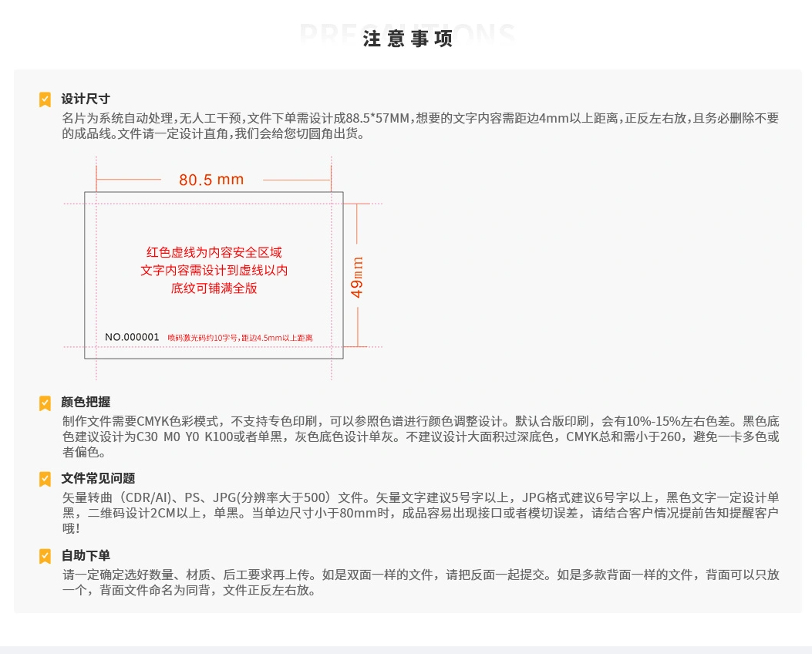Click the paragraph starting 矢量转曲
Image resolution: width=812 pixels, height=654 pixels.
420,513
